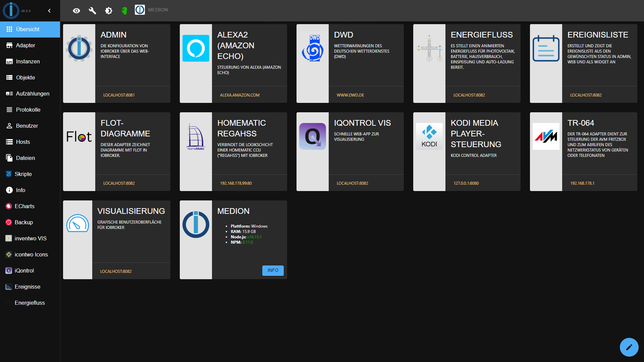Click the Admin card gear logo

click(x=79, y=48)
